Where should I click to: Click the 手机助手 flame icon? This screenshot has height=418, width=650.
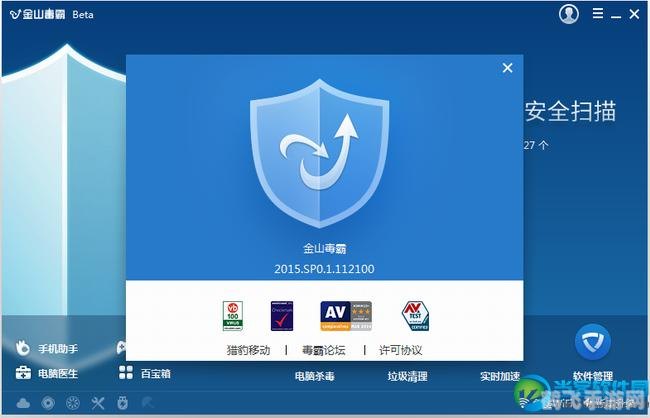coord(23,348)
